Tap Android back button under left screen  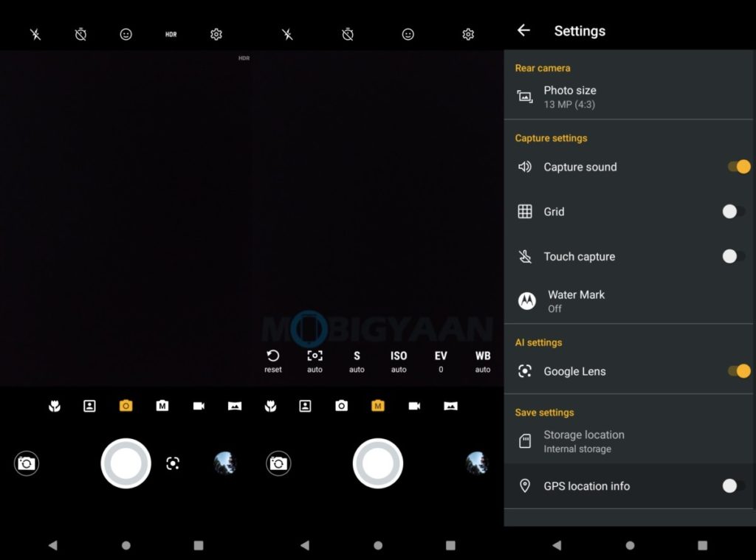[x=53, y=545]
